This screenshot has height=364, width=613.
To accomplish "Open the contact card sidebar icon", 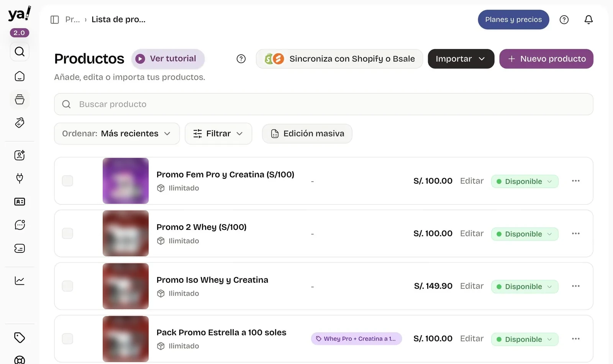I will click(x=20, y=202).
